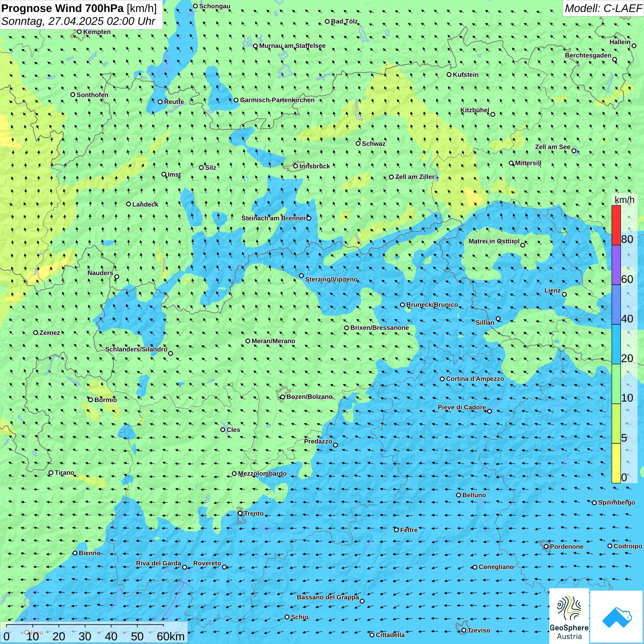Click the Reutte city label
This screenshot has width=644, height=644.
tap(174, 102)
